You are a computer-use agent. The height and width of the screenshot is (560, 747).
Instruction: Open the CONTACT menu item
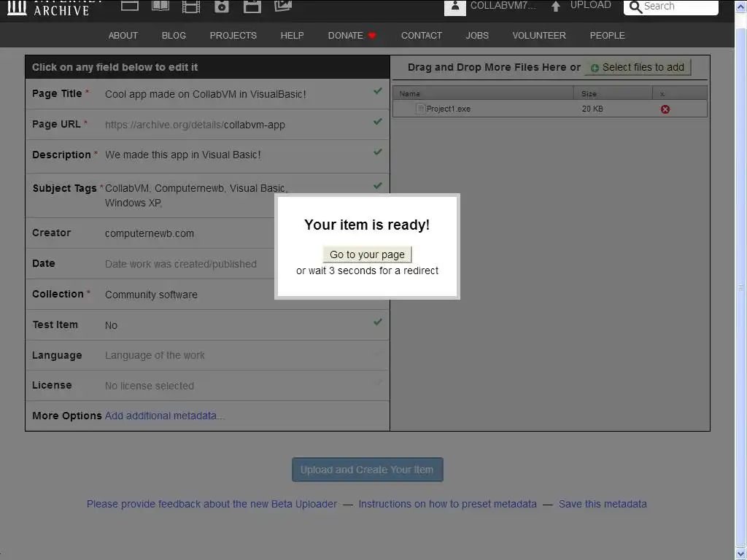(422, 36)
